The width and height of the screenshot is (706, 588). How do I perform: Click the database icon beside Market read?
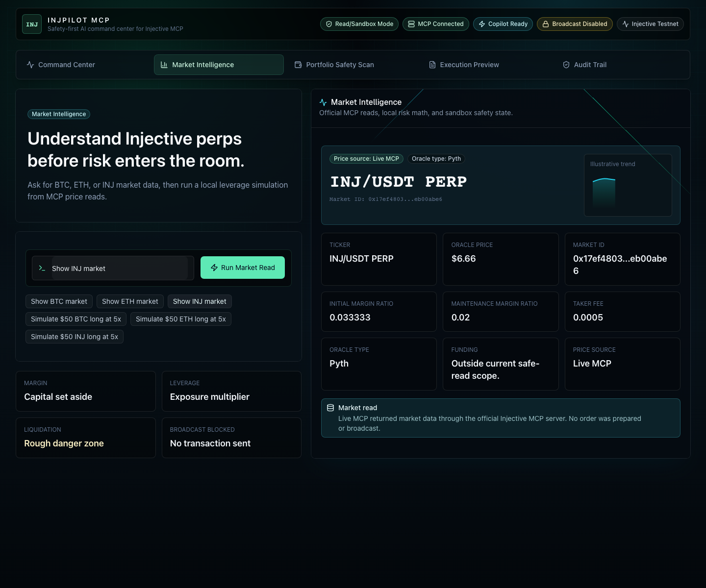(x=330, y=408)
